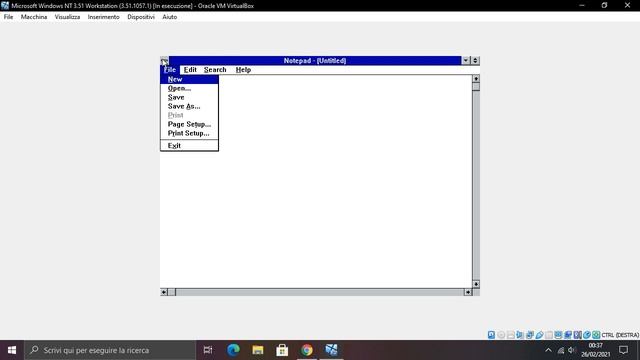Open VirtualBox Visualizza menu
The height and width of the screenshot is (360, 640).
point(67,17)
